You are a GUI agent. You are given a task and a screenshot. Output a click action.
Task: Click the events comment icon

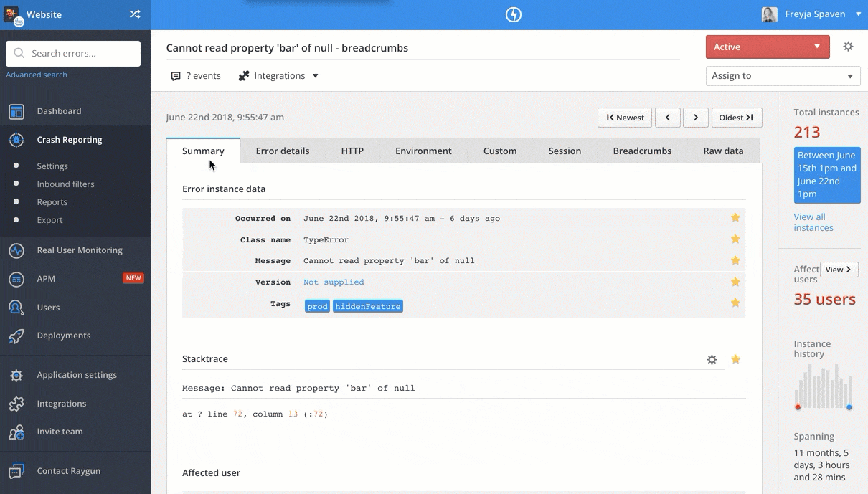coord(176,76)
